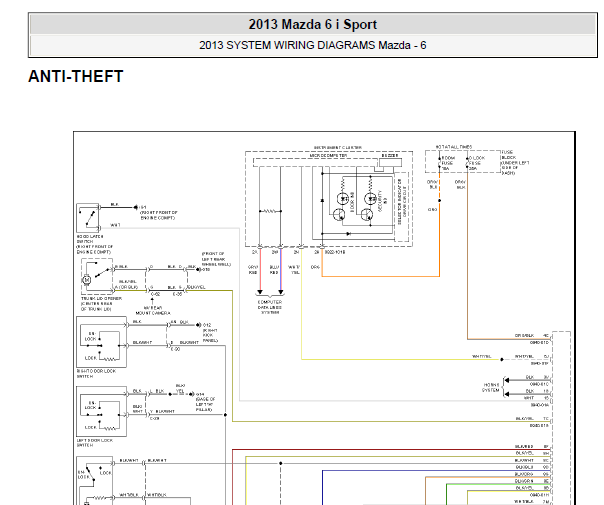Screen dimensions: 604x505
Task: Click the "GRY/RED" wire color label
Action: tap(253, 270)
